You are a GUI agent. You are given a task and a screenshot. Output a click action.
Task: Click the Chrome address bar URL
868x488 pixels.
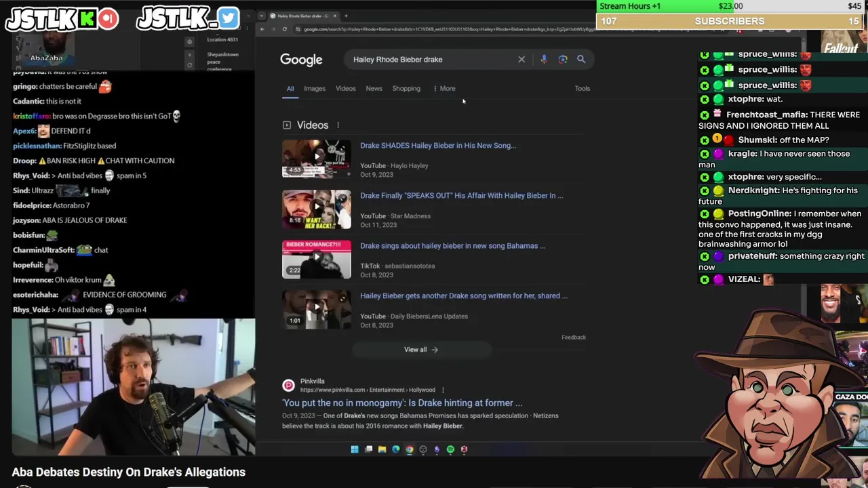click(502, 29)
